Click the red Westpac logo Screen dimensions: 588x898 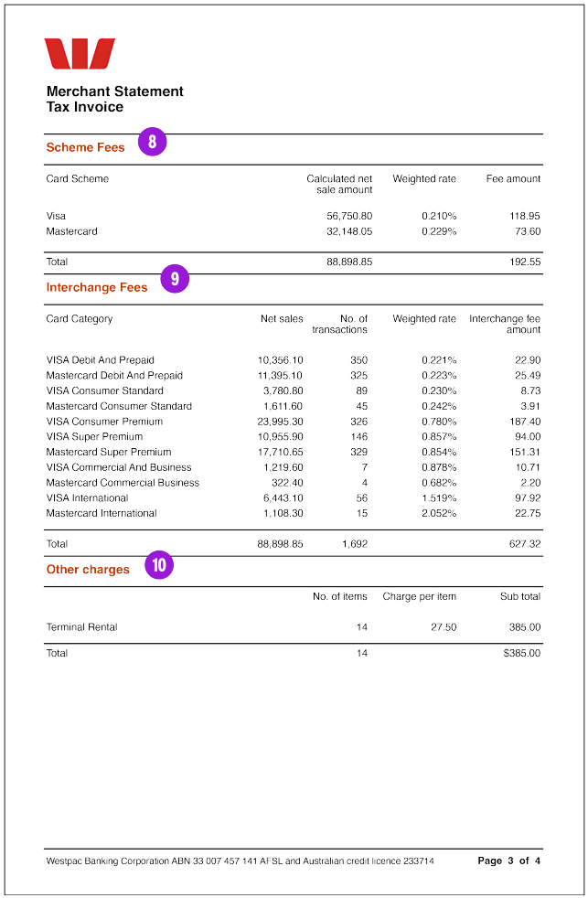coord(80,54)
